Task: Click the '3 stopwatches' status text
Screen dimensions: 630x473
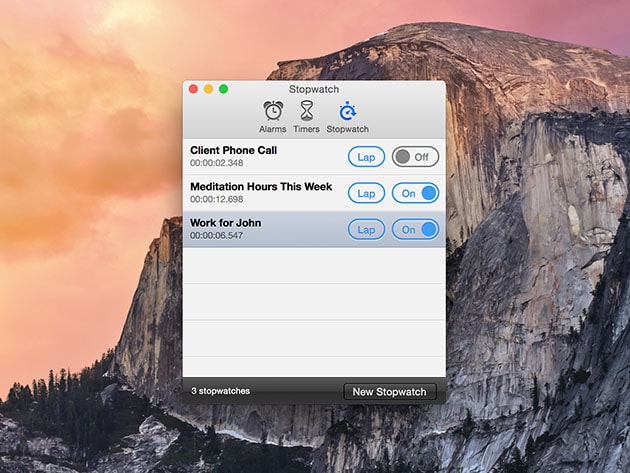Action: coord(221,391)
